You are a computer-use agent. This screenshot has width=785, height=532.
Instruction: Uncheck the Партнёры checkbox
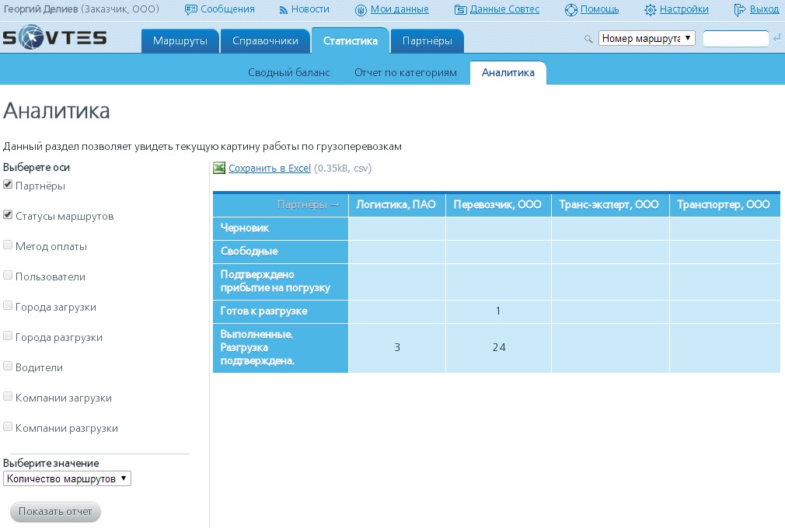pyautogui.click(x=8, y=184)
